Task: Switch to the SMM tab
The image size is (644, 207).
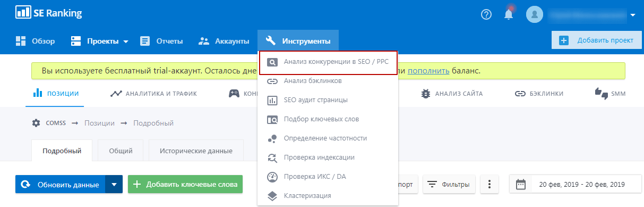Action: [610, 94]
